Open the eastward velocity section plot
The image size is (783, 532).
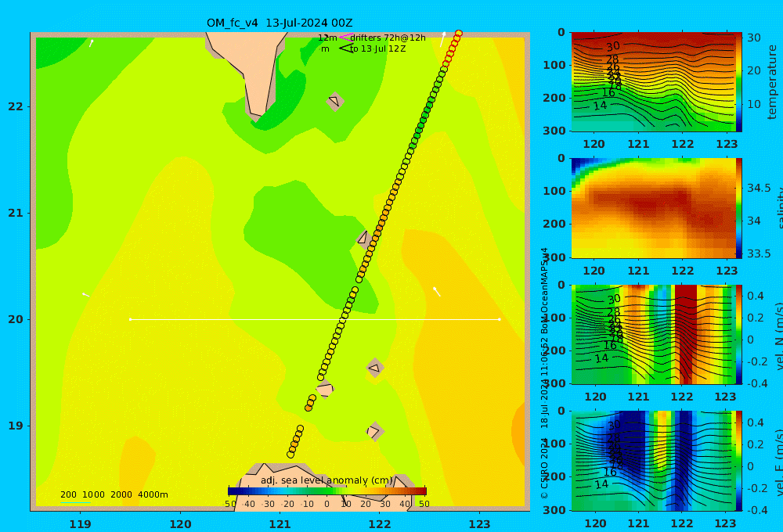click(653, 461)
